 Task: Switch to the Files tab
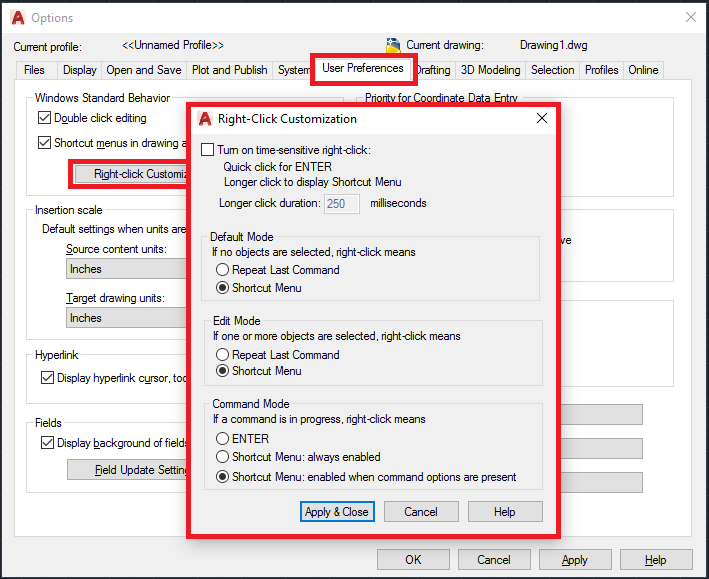click(34, 70)
